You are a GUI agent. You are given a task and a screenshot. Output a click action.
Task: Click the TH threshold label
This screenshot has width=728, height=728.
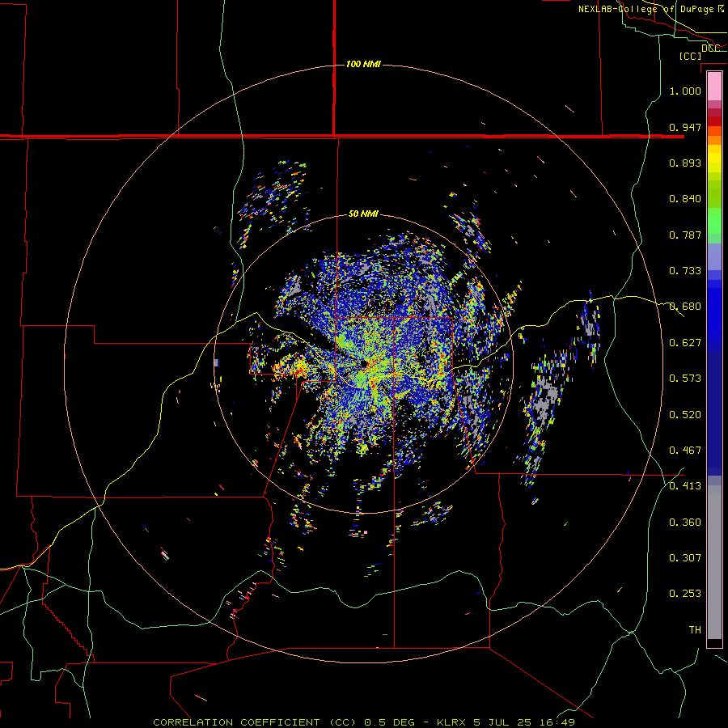(x=695, y=630)
